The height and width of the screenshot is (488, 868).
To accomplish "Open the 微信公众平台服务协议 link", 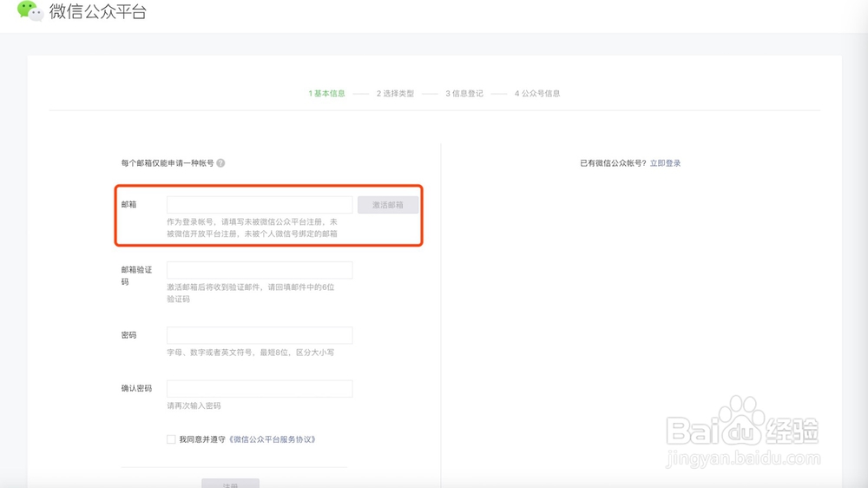I will click(x=273, y=439).
